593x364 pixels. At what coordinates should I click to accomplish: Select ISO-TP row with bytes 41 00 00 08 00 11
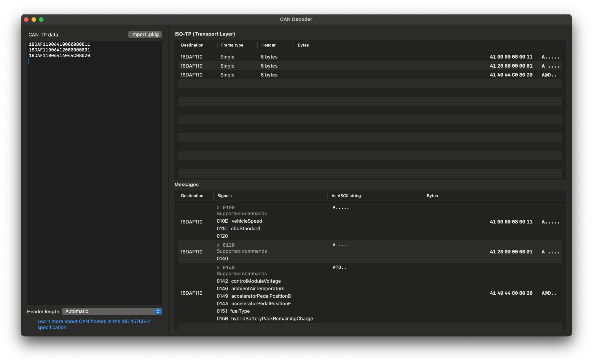[370, 57]
